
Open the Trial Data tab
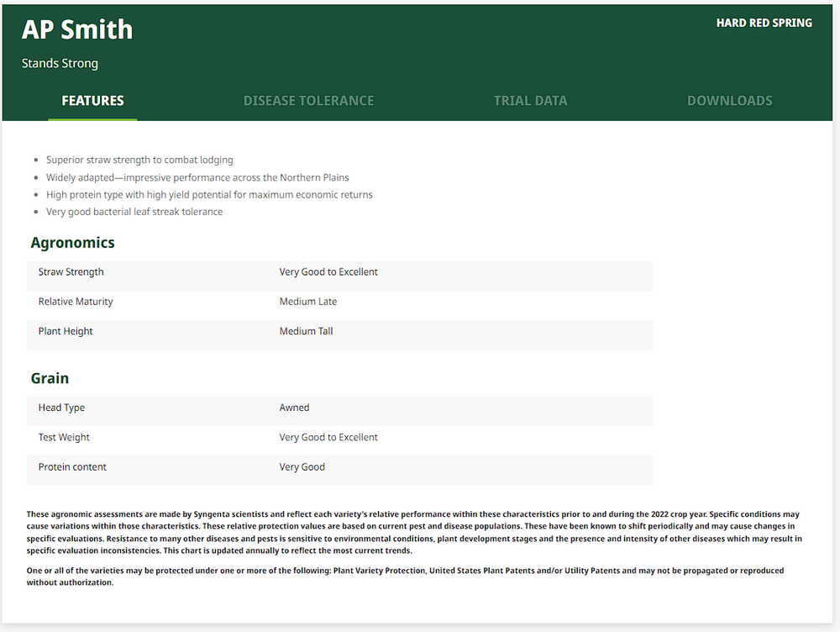tap(530, 101)
